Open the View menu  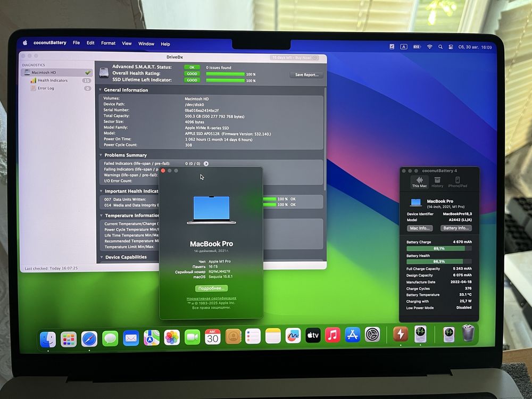tap(127, 44)
